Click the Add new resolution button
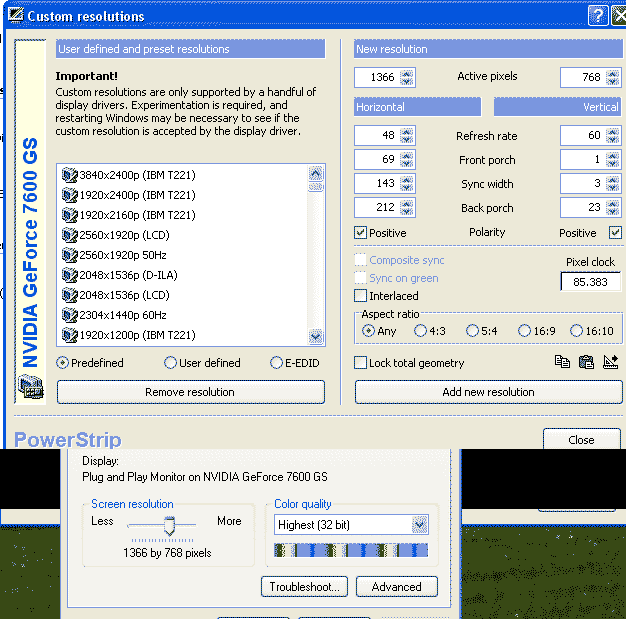This screenshot has height=619, width=626. coord(488,392)
